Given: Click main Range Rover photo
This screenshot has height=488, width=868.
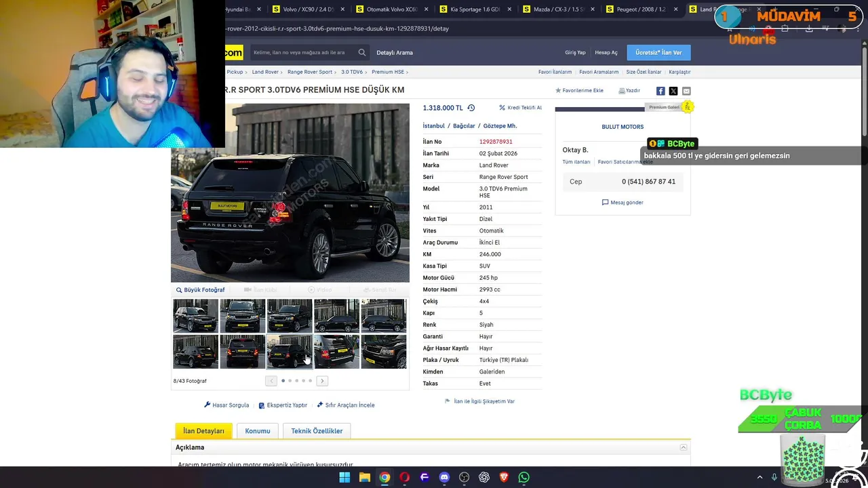Looking at the screenshot, I should [290, 192].
